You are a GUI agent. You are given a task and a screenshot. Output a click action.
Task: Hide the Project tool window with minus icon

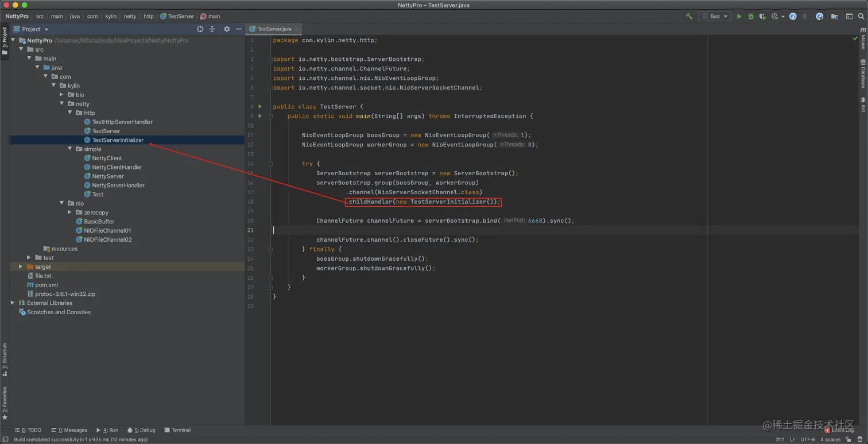point(239,29)
